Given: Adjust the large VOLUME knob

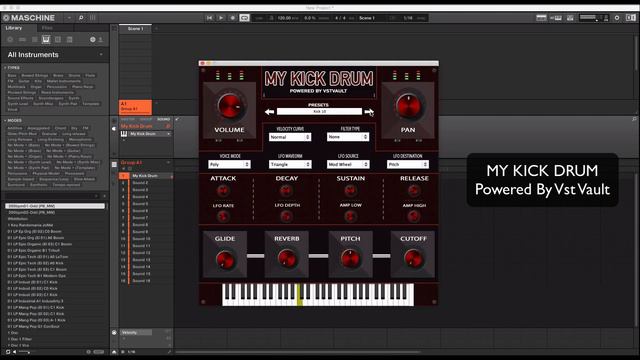Looking at the screenshot, I should tap(230, 106).
